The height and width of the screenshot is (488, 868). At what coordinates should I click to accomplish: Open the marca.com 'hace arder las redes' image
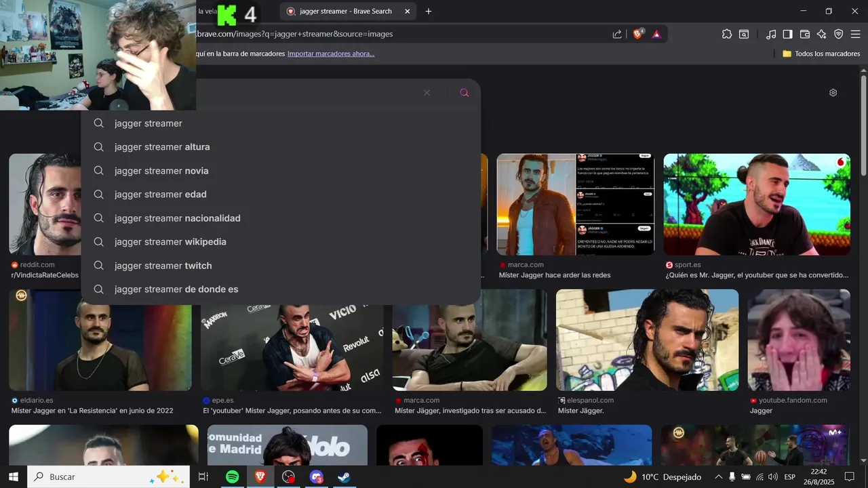[576, 205]
